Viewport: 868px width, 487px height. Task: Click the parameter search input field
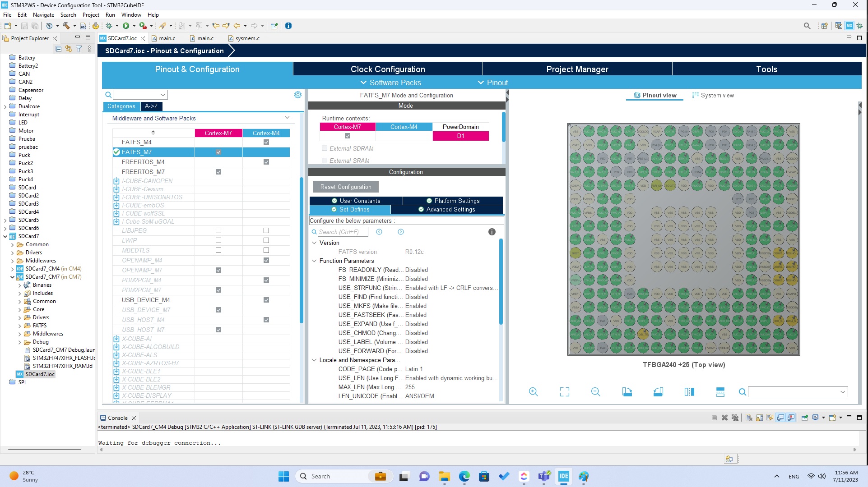pos(343,232)
